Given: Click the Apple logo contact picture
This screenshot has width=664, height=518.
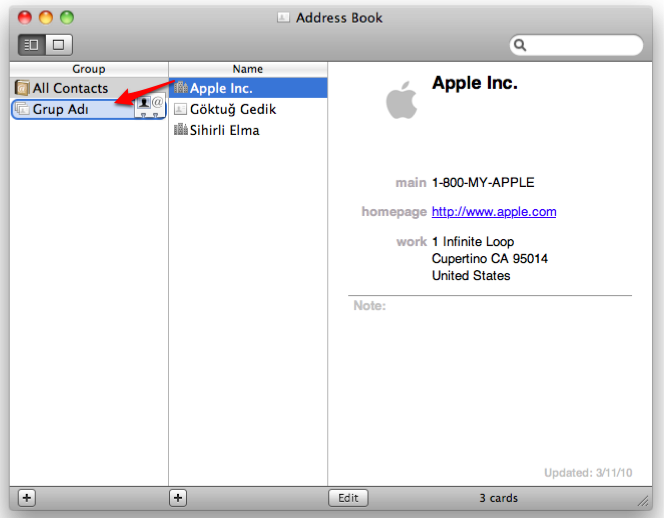Looking at the screenshot, I should click(402, 100).
